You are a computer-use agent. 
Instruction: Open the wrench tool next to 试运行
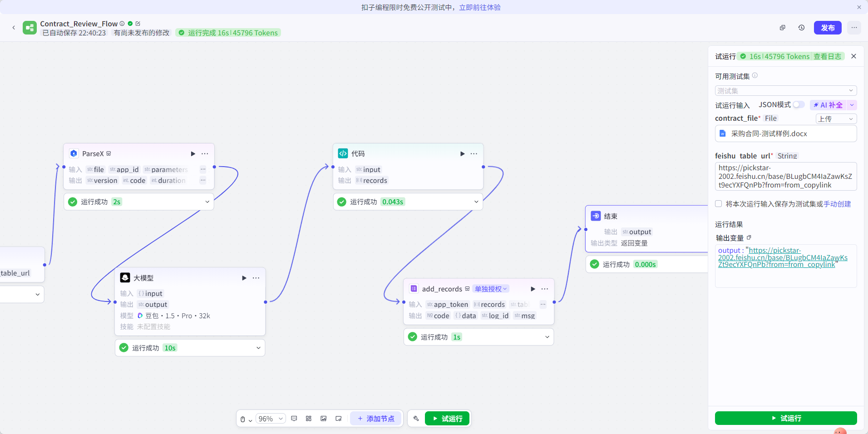pos(416,418)
